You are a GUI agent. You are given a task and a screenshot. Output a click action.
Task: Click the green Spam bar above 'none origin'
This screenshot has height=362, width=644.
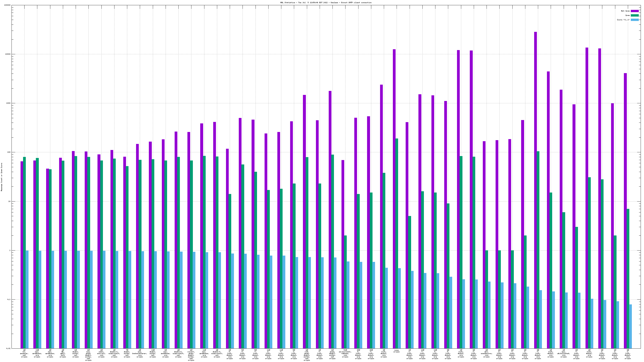[397, 225]
